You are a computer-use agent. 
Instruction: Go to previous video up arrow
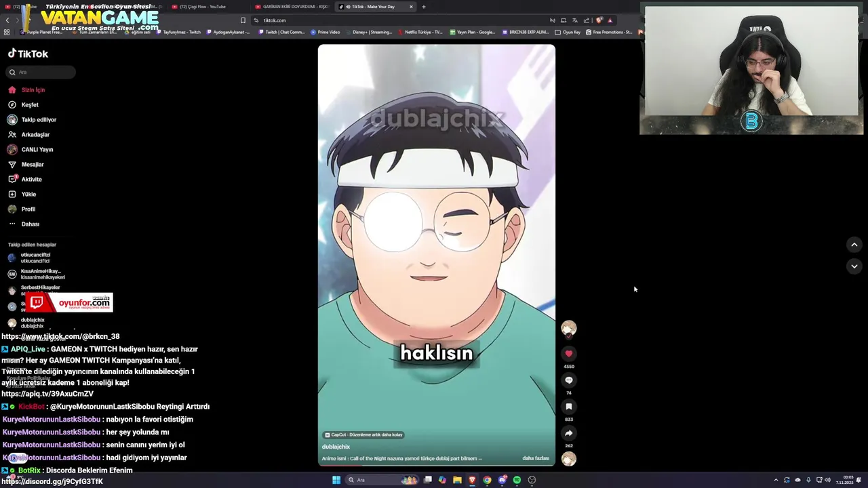(x=854, y=245)
